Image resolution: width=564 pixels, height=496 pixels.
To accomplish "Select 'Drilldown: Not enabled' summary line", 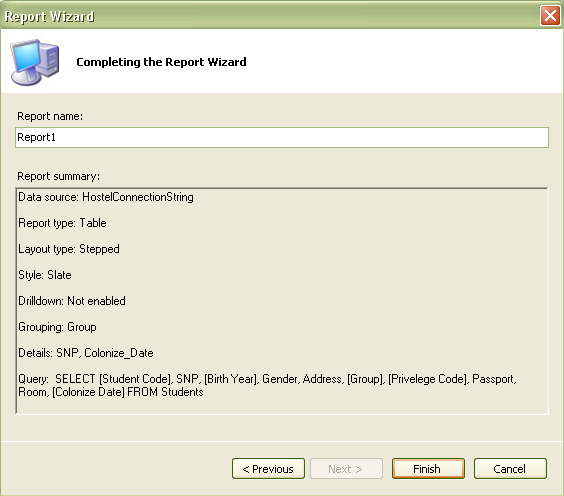I will point(72,301).
